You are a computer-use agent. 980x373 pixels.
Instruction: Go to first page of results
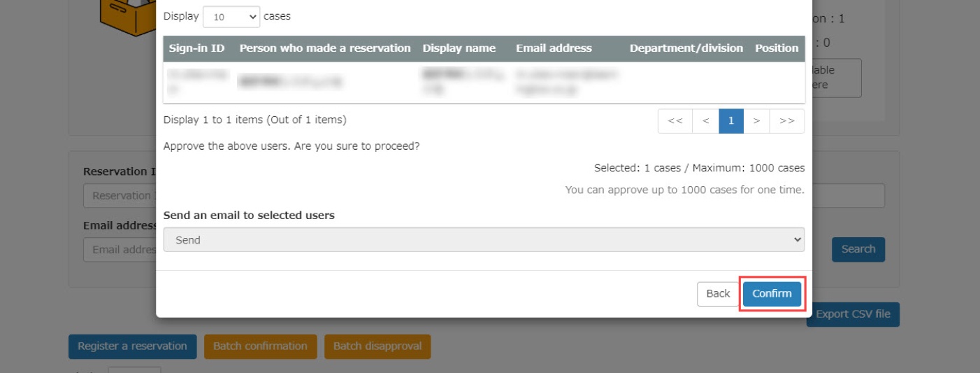pyautogui.click(x=675, y=121)
